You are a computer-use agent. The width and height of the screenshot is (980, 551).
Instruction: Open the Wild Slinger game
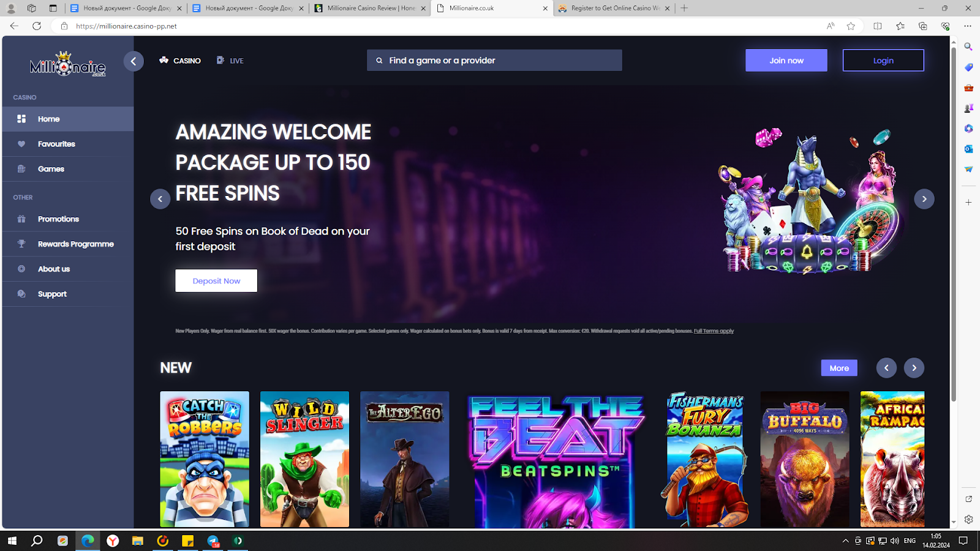pyautogui.click(x=304, y=459)
